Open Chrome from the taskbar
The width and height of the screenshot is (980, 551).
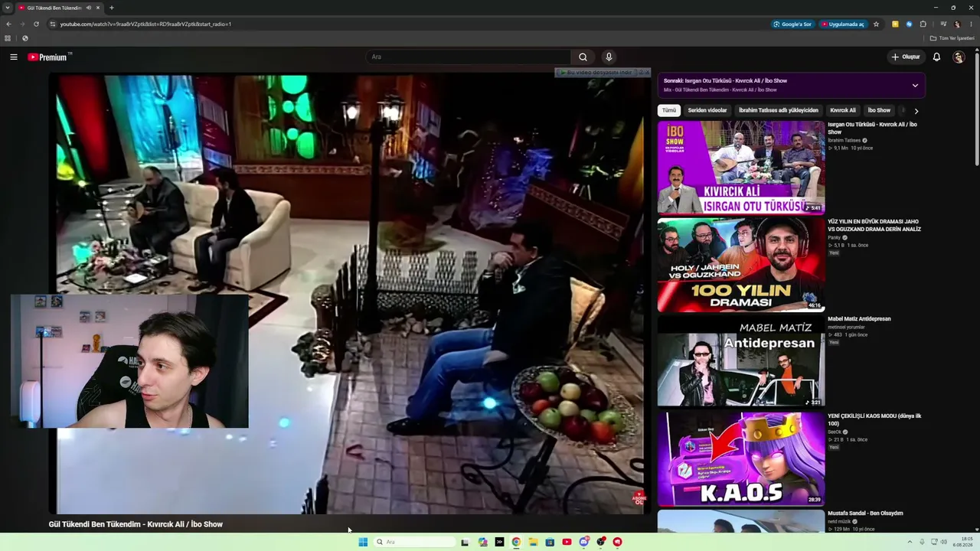516,542
